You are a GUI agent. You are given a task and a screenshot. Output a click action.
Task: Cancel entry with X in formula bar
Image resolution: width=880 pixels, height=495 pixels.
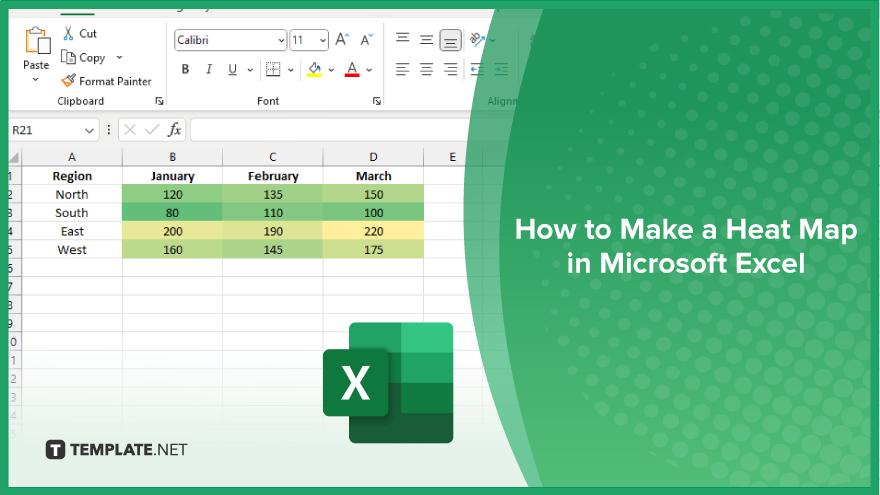coord(130,130)
